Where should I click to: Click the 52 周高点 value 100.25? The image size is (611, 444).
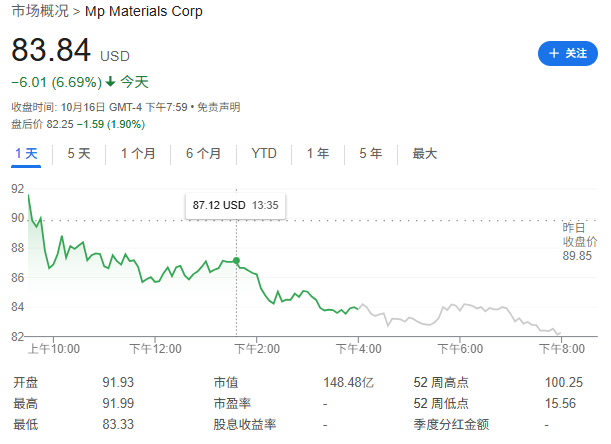tap(563, 383)
